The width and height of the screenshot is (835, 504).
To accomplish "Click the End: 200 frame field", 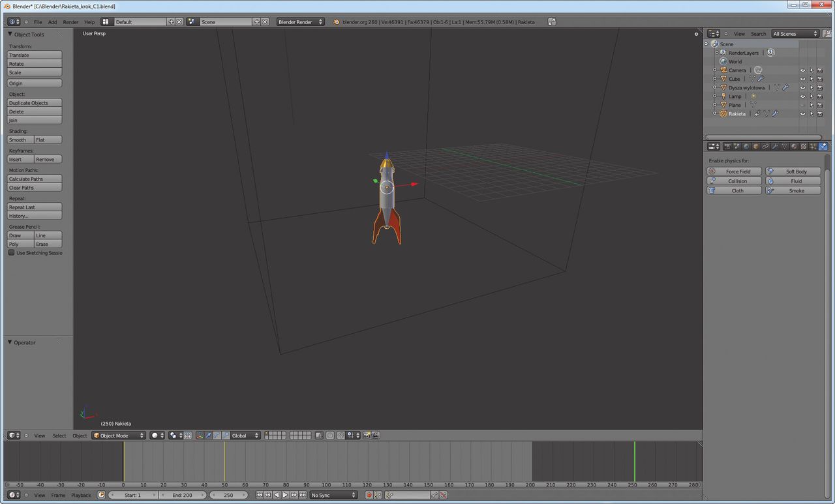I will pos(183,495).
